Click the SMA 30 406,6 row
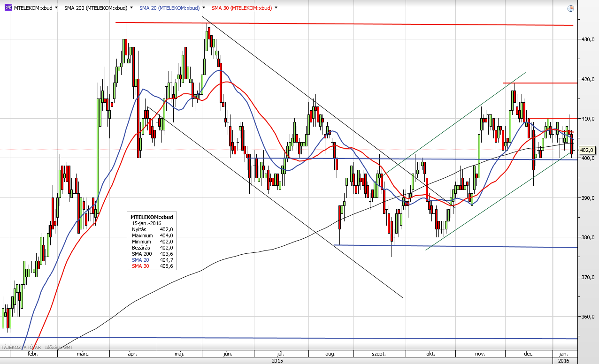This screenshot has width=599, height=364. (x=152, y=266)
